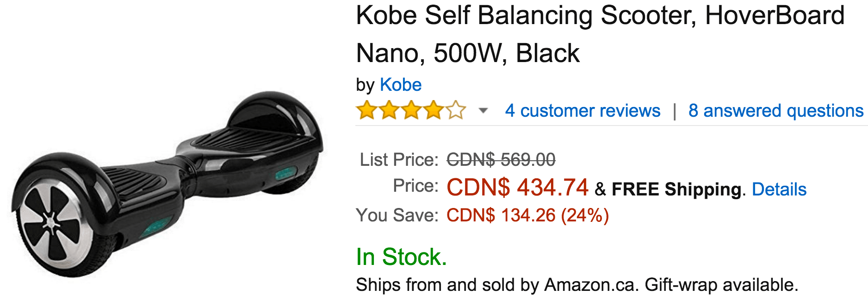The width and height of the screenshot is (868, 302).
Task: Click the bold FREE Shipping text
Action: pyautogui.click(x=676, y=189)
